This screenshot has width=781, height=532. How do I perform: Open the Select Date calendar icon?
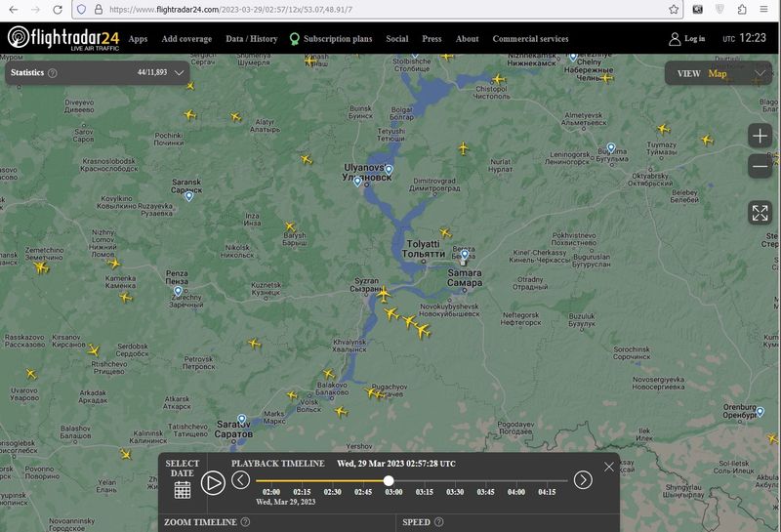point(183,489)
